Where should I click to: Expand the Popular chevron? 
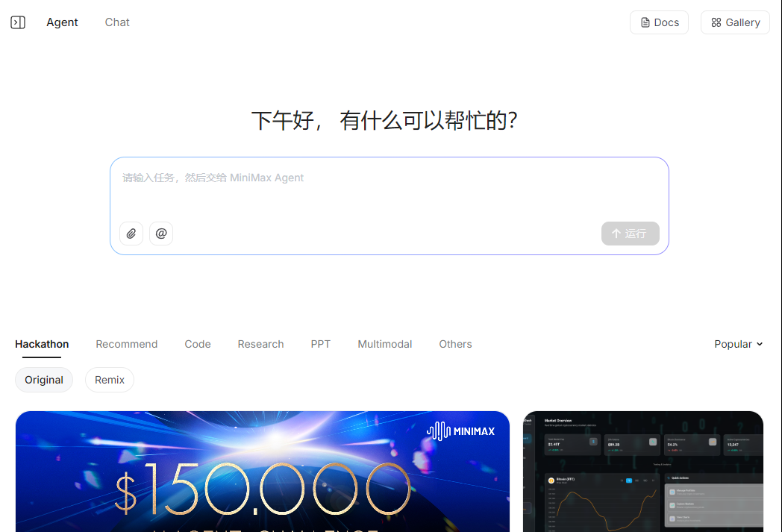tap(759, 344)
